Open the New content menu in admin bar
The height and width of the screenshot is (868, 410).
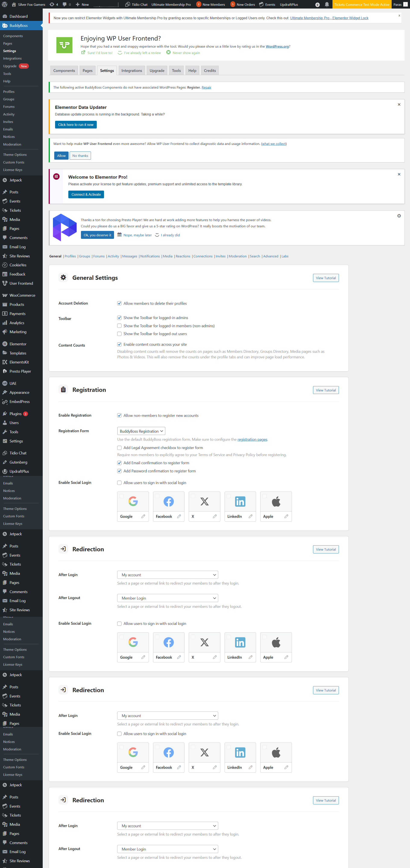tap(82, 4)
